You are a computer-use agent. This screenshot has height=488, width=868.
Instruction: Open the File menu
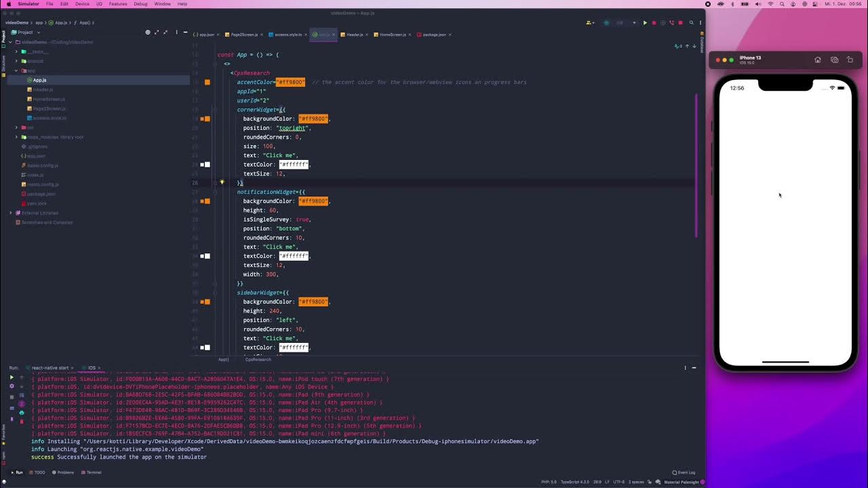pyautogui.click(x=50, y=4)
